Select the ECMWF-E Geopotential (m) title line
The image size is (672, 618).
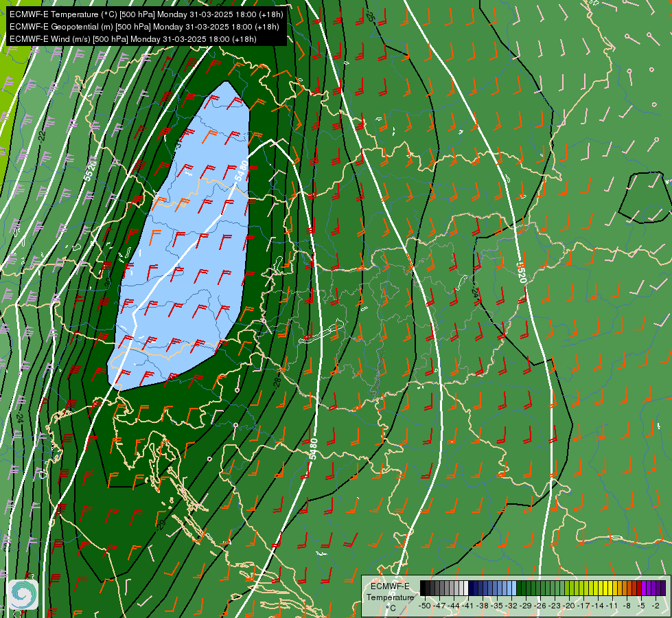pos(144,27)
